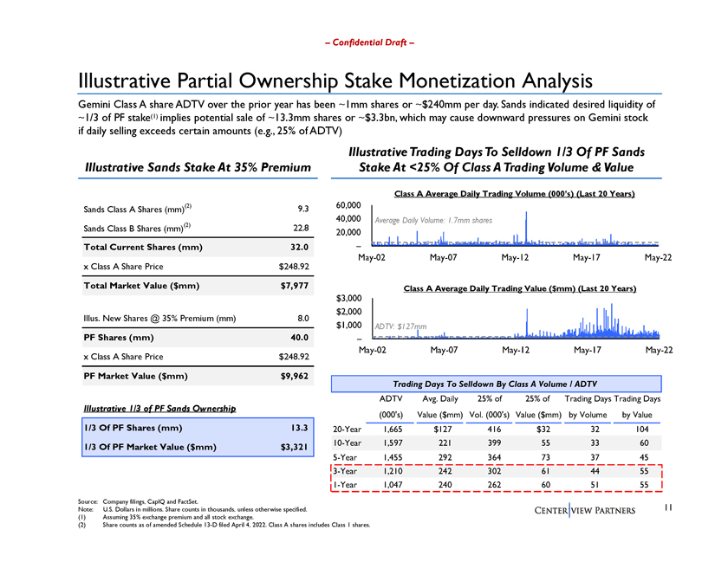Select the 'Average Daily Volume: 1.7mm shares' annotation
Screen dimensions: 728x562
pos(433,221)
